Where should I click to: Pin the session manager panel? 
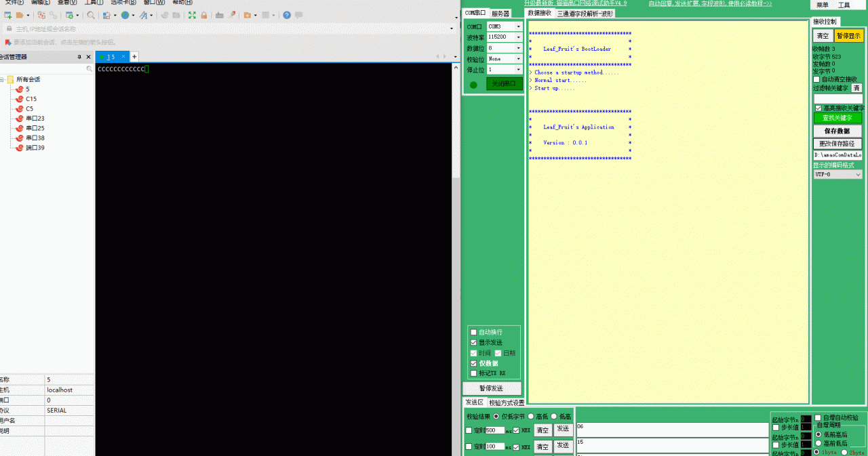[79, 57]
